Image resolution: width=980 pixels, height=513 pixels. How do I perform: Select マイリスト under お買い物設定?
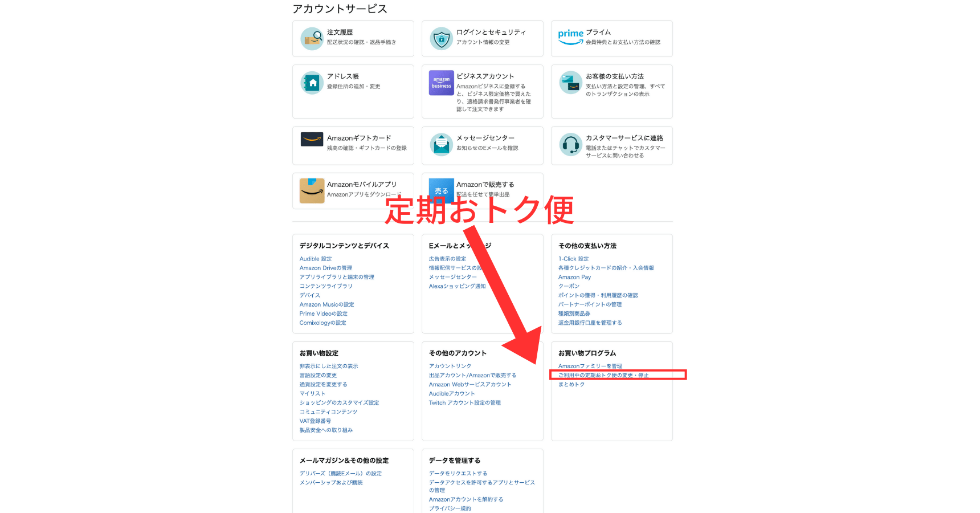click(x=312, y=393)
